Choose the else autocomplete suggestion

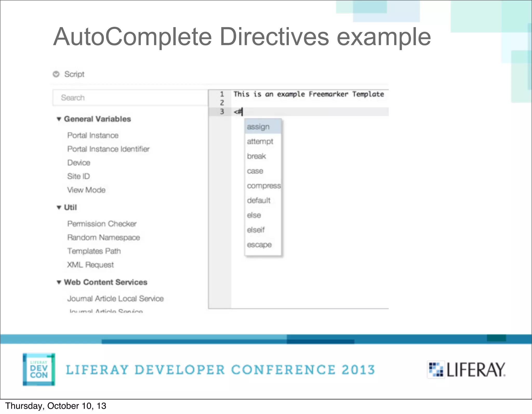coord(263,215)
